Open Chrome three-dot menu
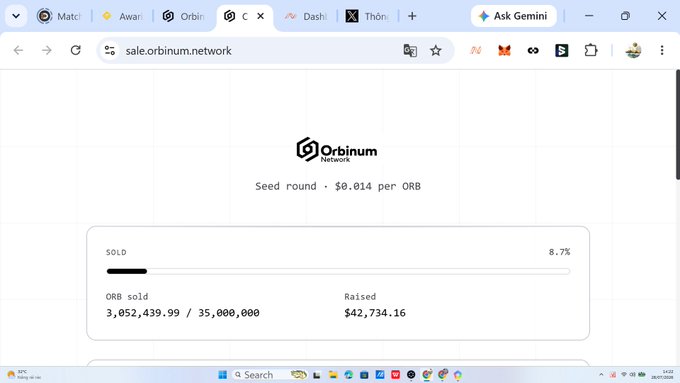Viewport: 680px width, 383px height. pos(662,51)
